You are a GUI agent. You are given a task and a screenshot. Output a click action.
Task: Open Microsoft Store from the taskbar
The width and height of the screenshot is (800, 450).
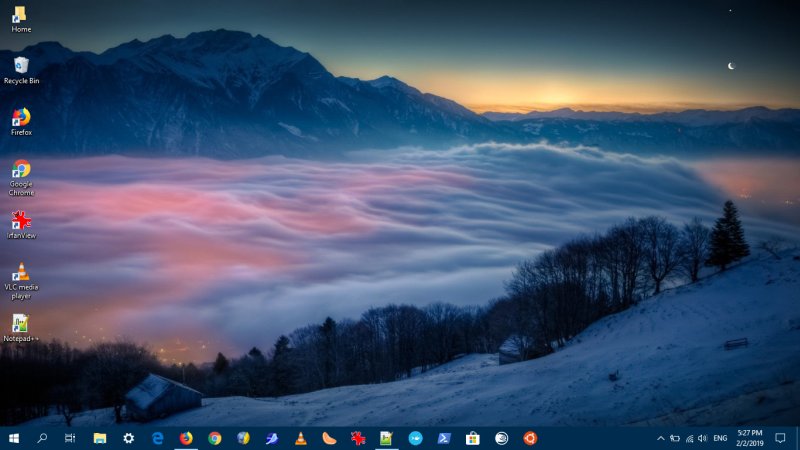[x=473, y=438]
